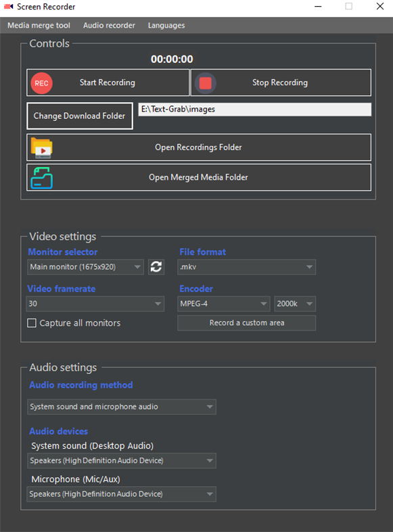Refresh the monitor list
393x532 pixels.
(156, 267)
